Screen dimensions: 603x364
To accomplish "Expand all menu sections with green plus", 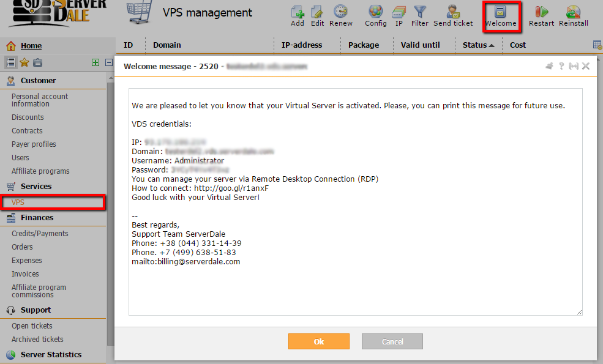I will 96,62.
